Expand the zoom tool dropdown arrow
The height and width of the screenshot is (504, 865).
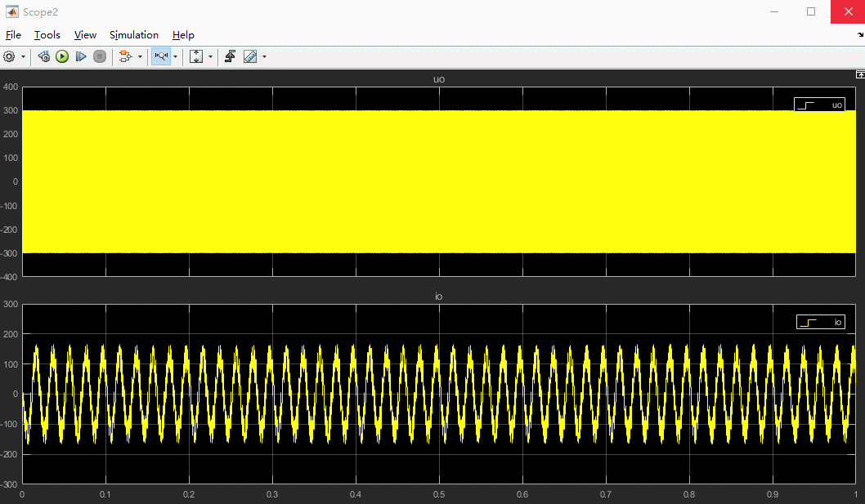[176, 57]
